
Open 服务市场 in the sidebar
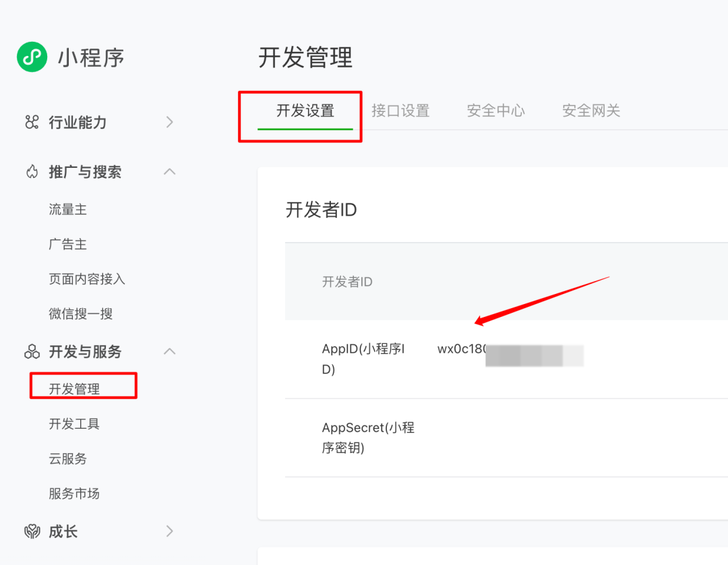coord(74,494)
